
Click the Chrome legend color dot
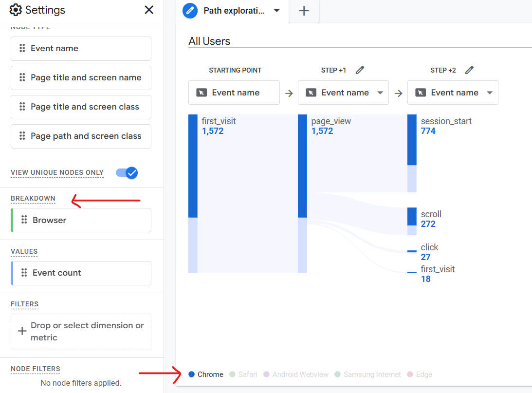[x=191, y=374]
